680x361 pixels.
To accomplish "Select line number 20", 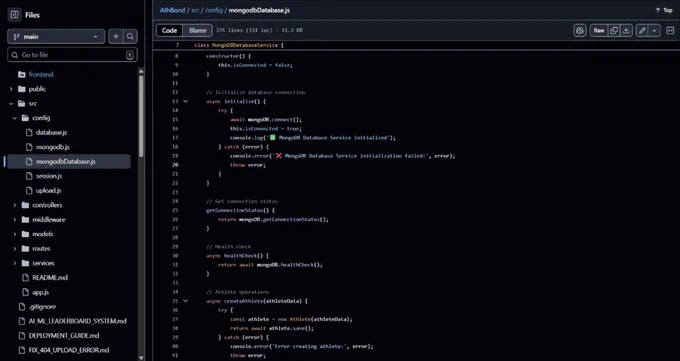I will (x=175, y=165).
